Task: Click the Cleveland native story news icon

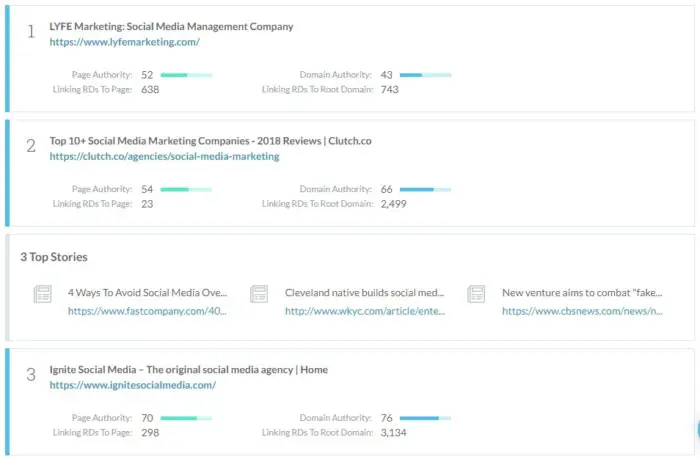Action: click(x=259, y=294)
